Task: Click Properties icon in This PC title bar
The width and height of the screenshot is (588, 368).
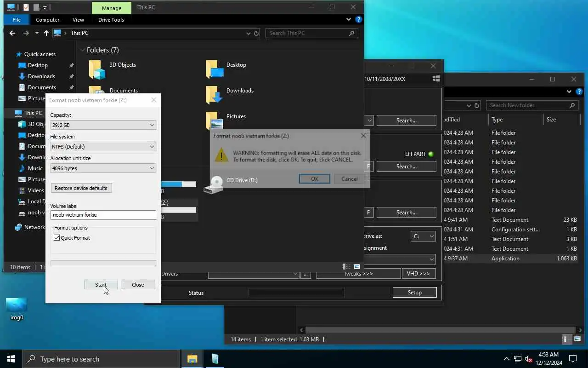Action: pos(26,7)
